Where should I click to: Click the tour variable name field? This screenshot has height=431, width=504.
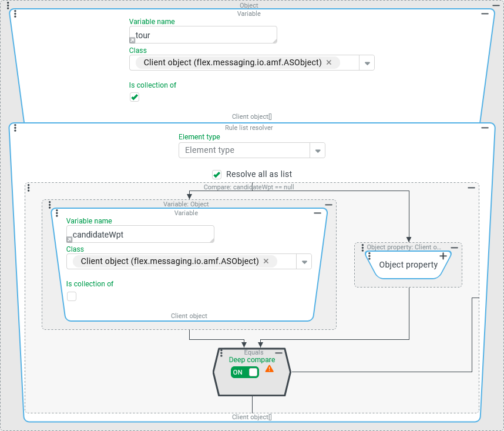coord(203,35)
